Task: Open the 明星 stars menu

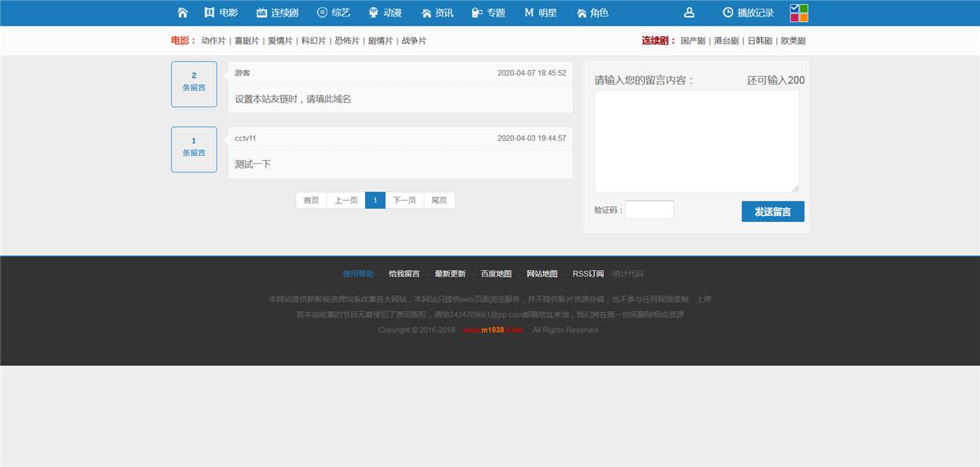Action: click(x=540, y=13)
